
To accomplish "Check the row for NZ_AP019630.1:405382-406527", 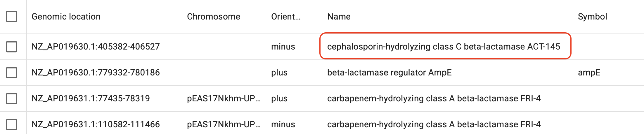I will [12, 47].
